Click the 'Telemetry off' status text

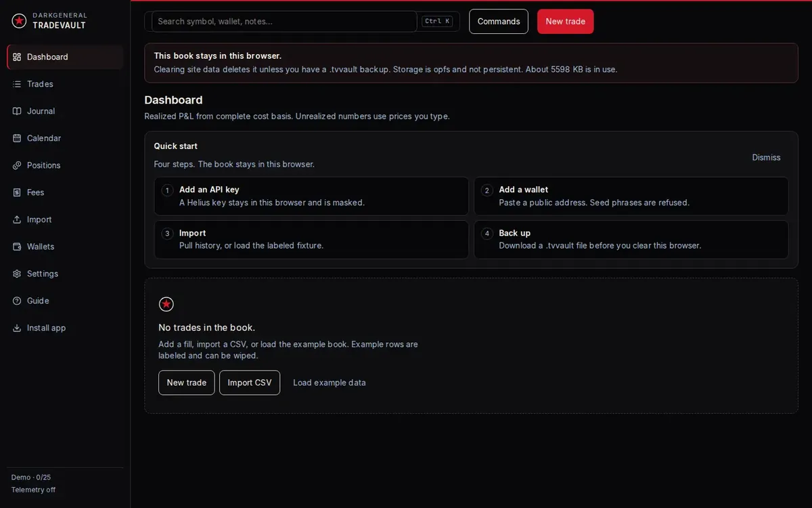point(34,490)
